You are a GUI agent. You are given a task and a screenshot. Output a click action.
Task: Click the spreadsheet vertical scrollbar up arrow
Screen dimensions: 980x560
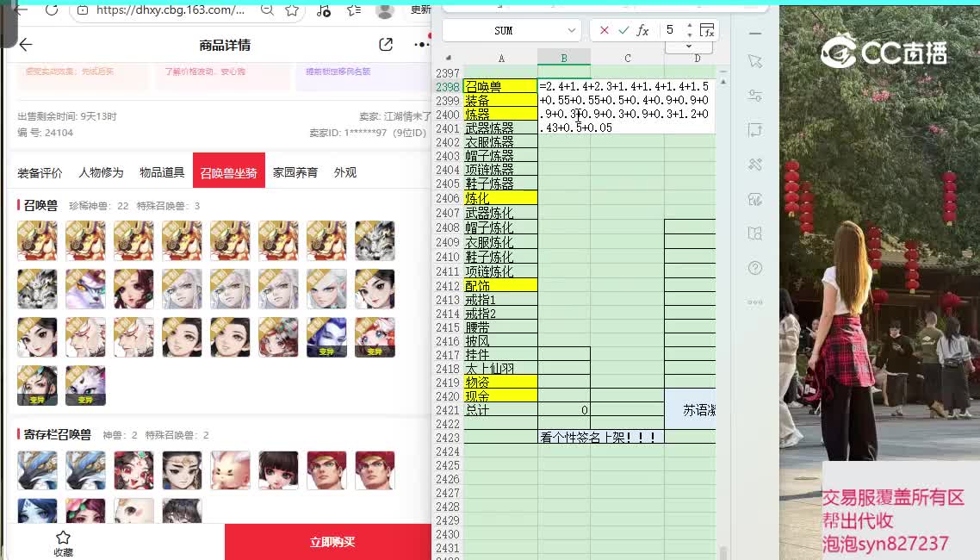tap(722, 82)
